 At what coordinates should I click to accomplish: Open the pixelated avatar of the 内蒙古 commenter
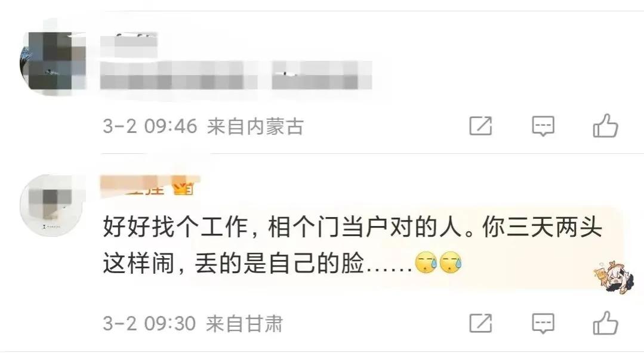pos(52,62)
